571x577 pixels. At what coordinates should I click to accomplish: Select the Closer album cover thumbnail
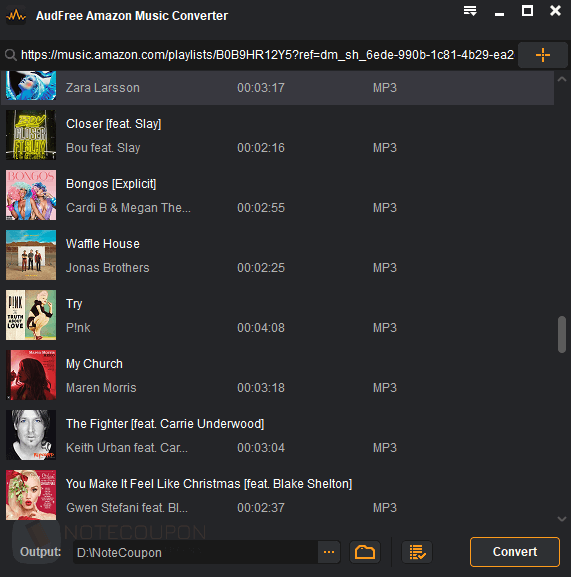(x=31, y=135)
